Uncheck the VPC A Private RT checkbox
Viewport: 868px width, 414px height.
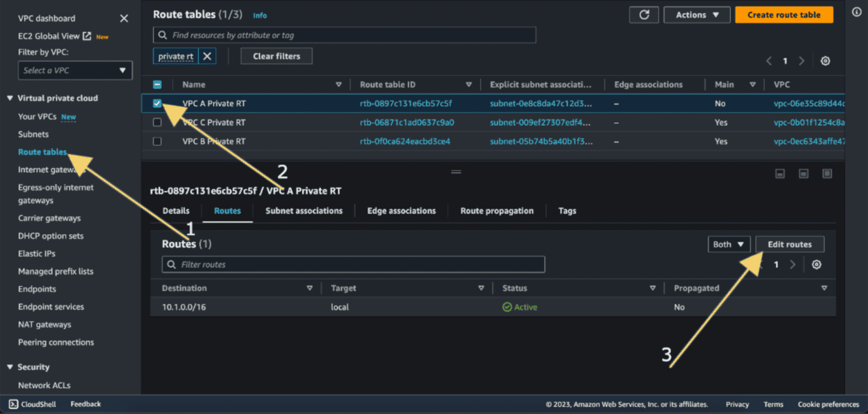[158, 103]
